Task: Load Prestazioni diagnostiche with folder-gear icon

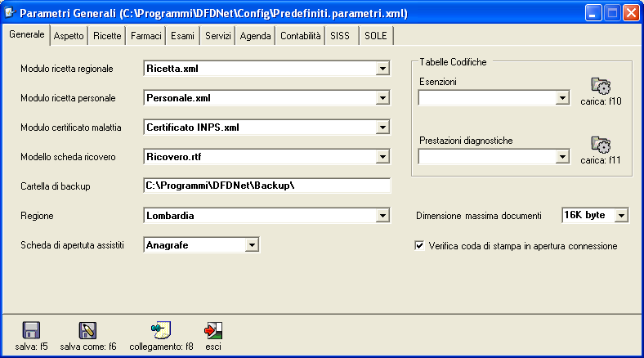Action: (601, 145)
